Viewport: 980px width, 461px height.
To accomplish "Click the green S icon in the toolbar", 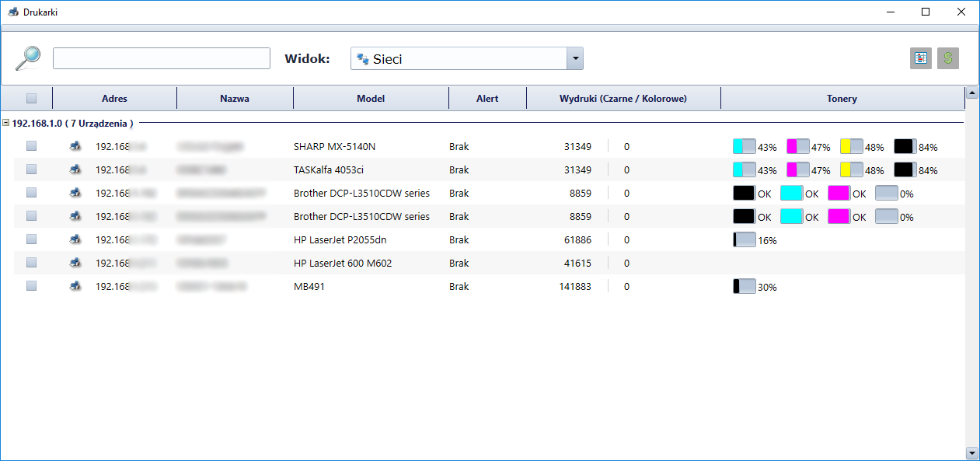I will tap(947, 58).
